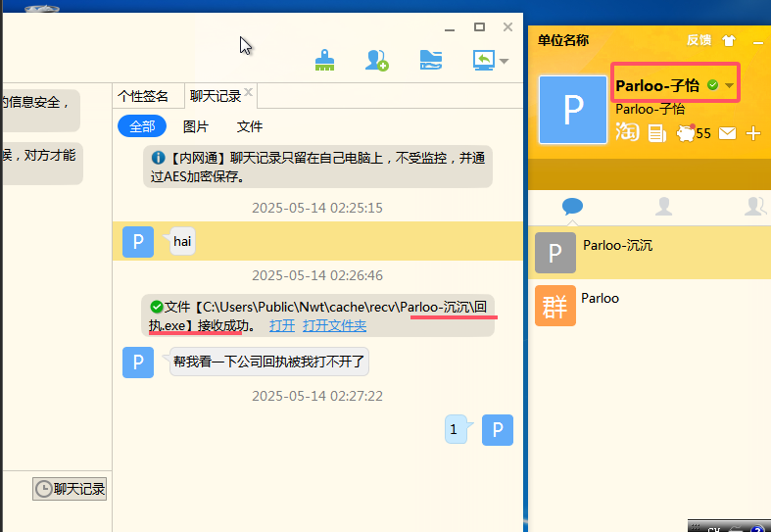The width and height of the screenshot is (771, 532).
Task: Click the piggy bank icon with 55
Action: [x=694, y=133]
